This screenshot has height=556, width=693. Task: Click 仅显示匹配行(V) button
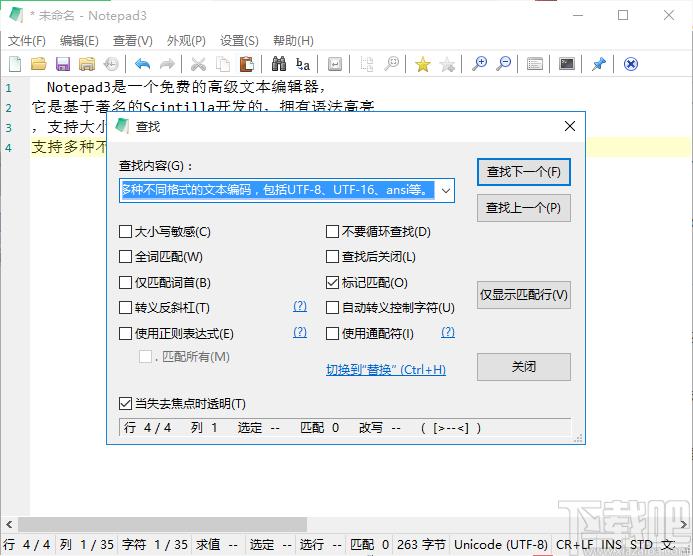(x=524, y=295)
